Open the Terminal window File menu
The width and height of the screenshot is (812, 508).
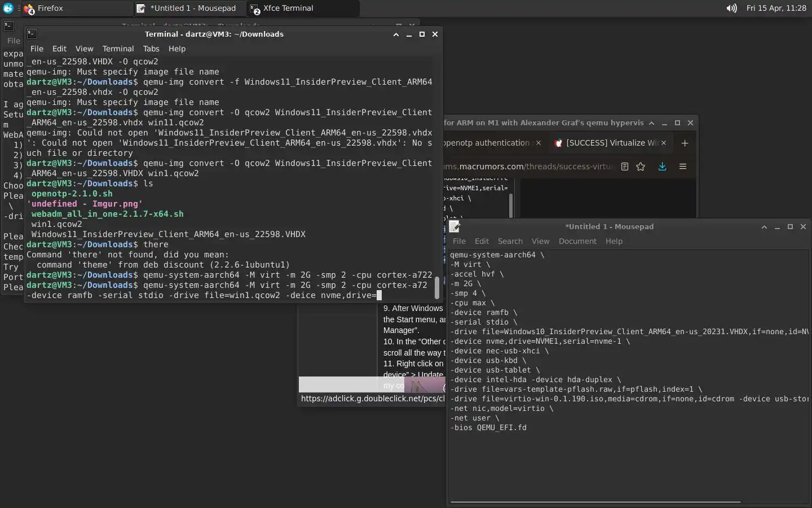point(37,49)
